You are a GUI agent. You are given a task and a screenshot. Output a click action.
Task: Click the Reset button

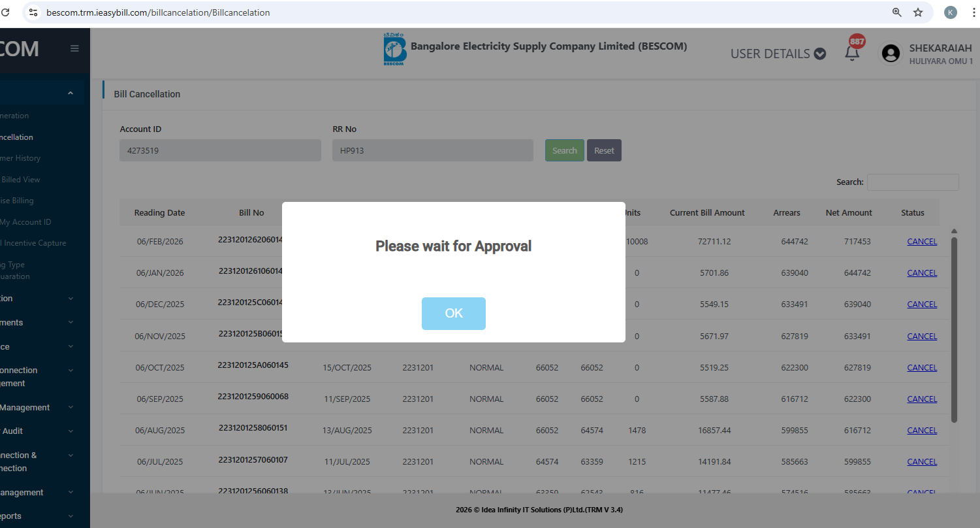[604, 150]
